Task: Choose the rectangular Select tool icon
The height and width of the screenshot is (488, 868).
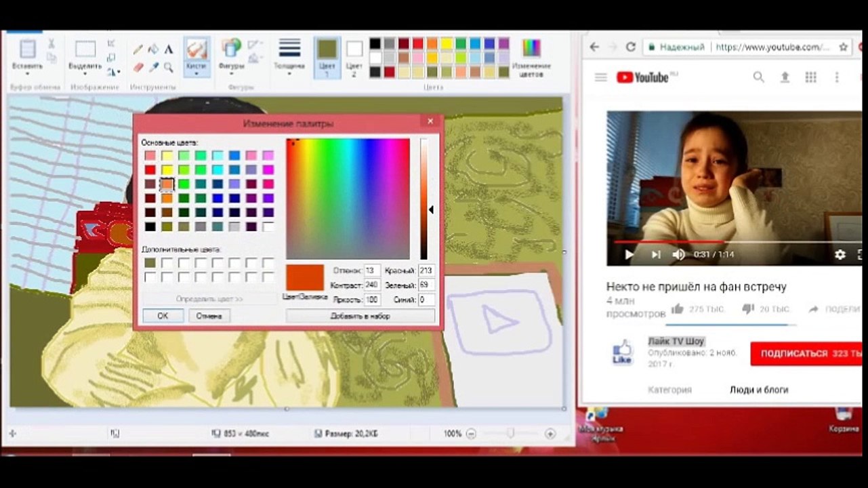Action: pyautogui.click(x=85, y=49)
